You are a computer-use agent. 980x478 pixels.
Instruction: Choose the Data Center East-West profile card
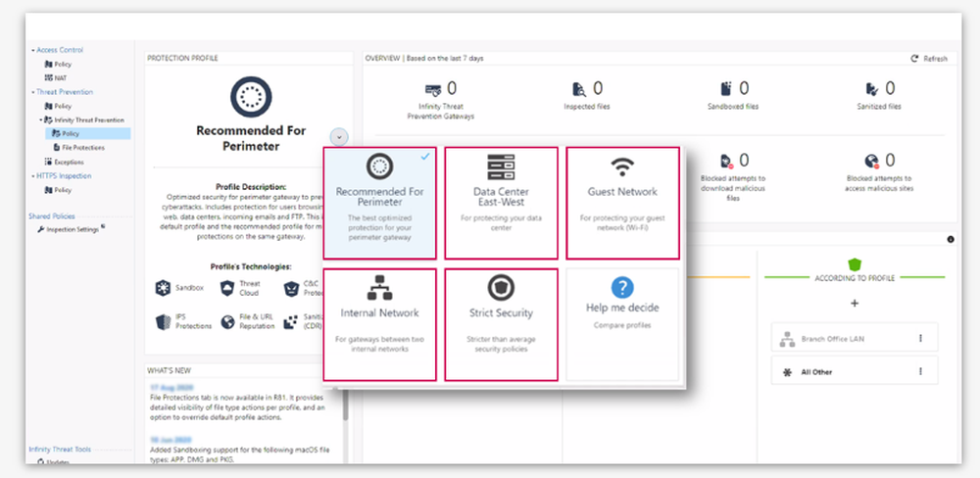coord(501,203)
